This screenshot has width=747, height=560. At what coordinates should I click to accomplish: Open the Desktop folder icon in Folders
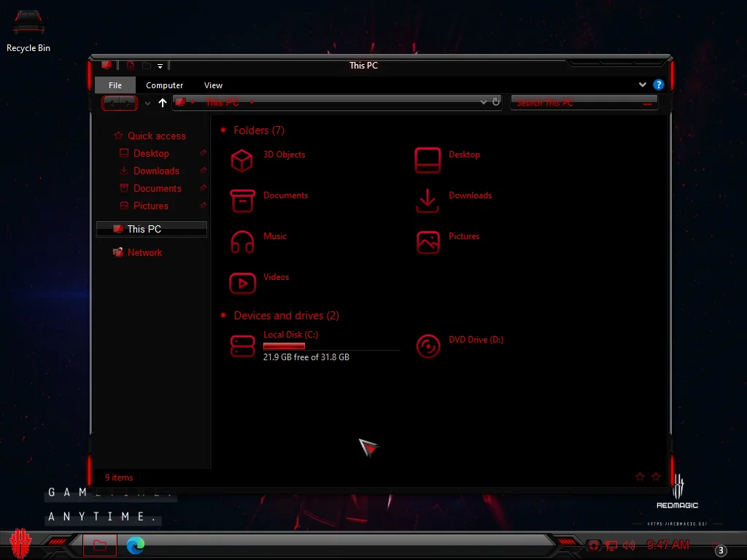(427, 160)
